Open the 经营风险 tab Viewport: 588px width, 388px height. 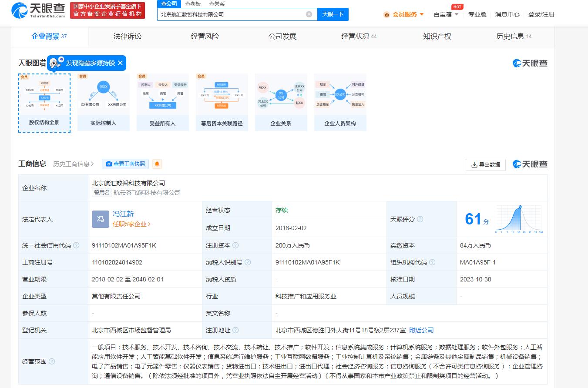(x=205, y=37)
